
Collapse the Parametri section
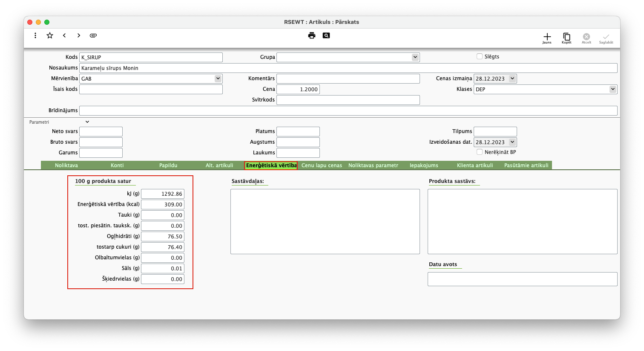coord(87,122)
